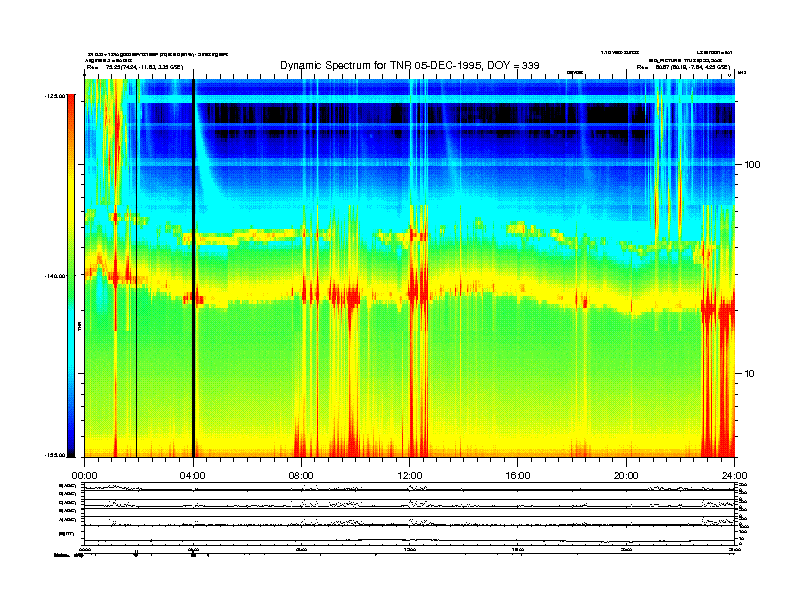Select the 00:00 time axis label
The height and width of the screenshot is (612, 792).
coord(84,476)
